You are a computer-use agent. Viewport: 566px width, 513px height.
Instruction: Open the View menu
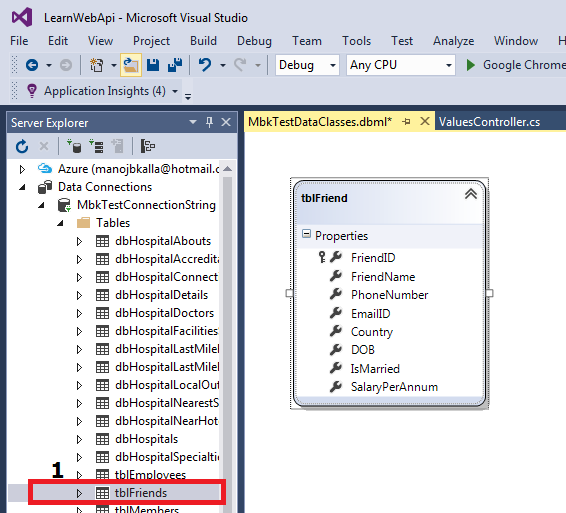point(100,41)
